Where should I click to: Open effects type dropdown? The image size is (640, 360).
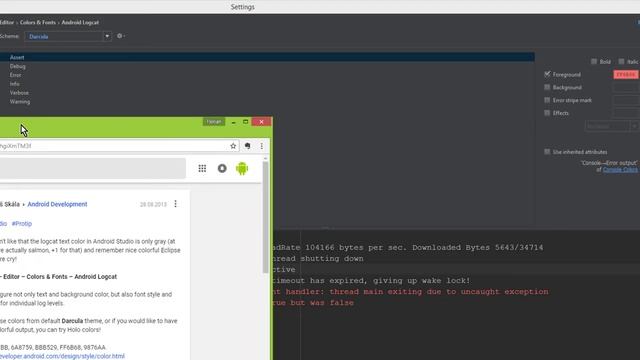click(611, 126)
